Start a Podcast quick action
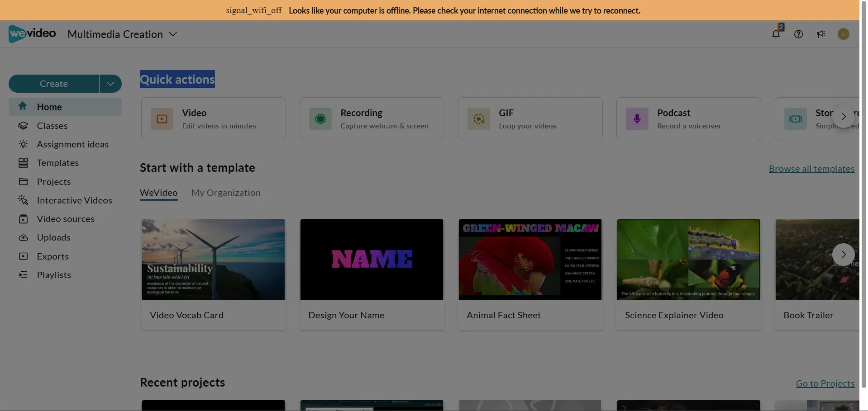Viewport: 868px width, 411px height. tap(689, 119)
